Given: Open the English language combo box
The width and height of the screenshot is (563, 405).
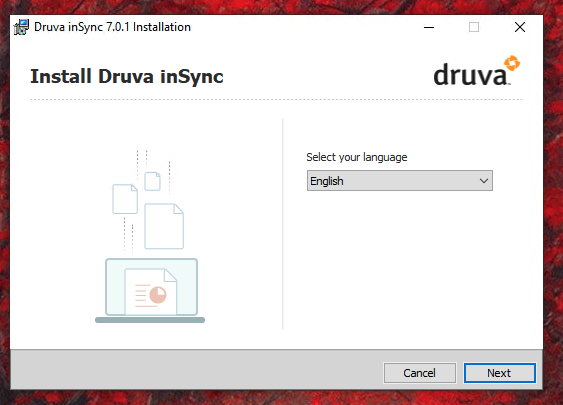Looking at the screenshot, I should (x=400, y=181).
